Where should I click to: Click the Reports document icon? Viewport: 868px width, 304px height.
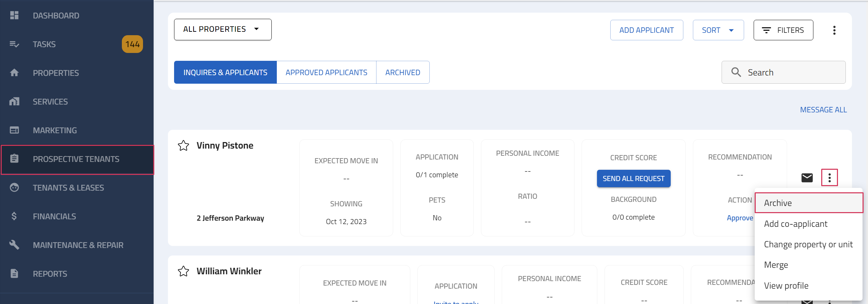14,274
